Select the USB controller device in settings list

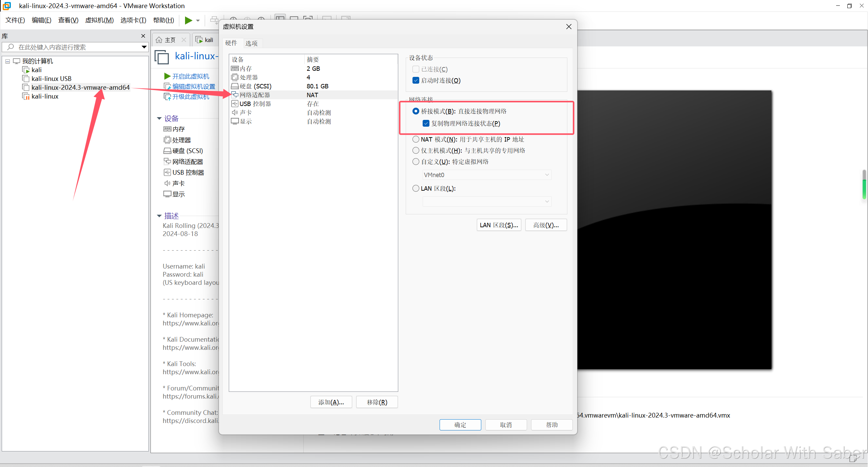[x=255, y=104]
